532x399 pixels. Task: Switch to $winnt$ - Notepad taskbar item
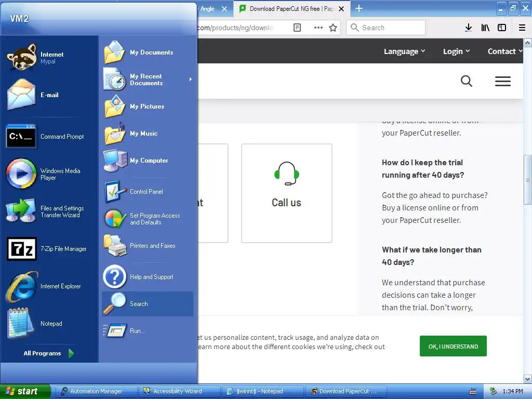coord(263,391)
